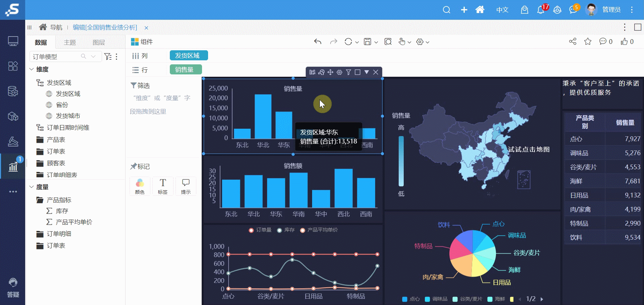Click the favorite star icon
The height and width of the screenshot is (305, 644).
[588, 41]
